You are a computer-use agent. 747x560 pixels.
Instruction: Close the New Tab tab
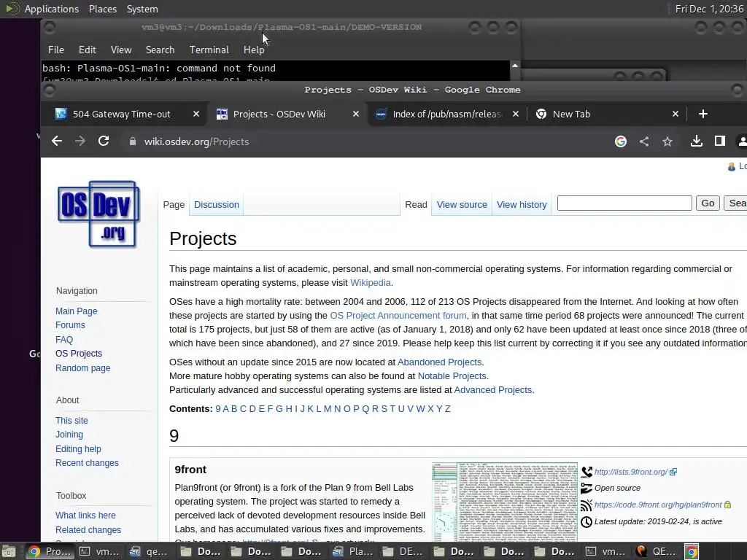(675, 114)
